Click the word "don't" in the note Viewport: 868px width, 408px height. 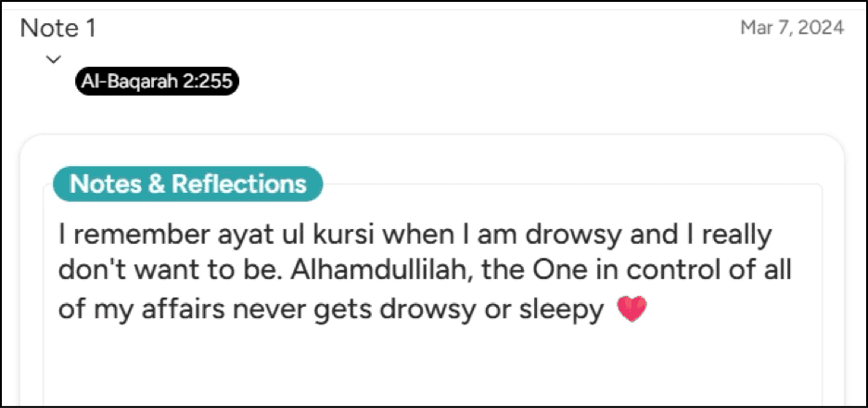coord(91,270)
